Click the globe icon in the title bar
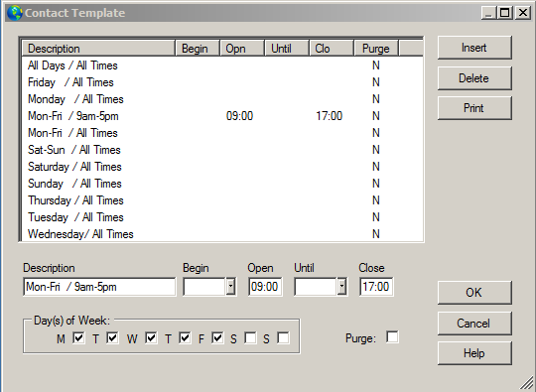This screenshot has height=392, width=536. click(15, 13)
